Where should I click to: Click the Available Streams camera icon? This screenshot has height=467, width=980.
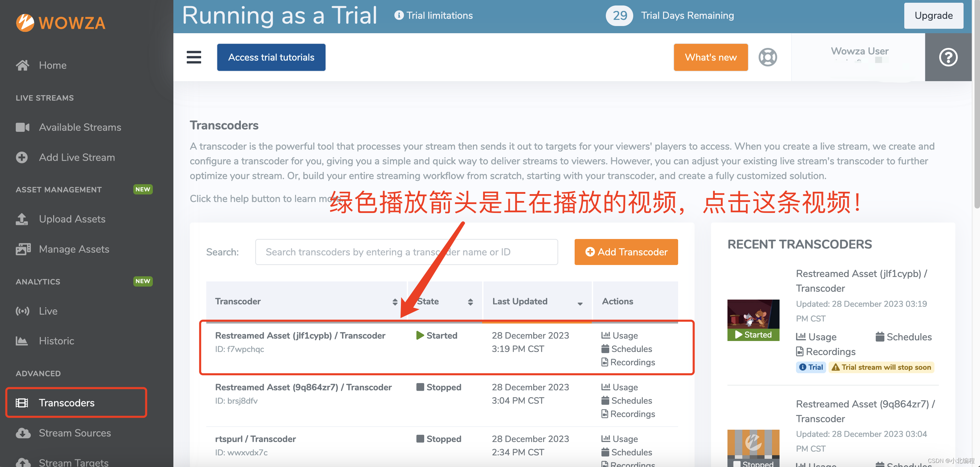(x=23, y=127)
